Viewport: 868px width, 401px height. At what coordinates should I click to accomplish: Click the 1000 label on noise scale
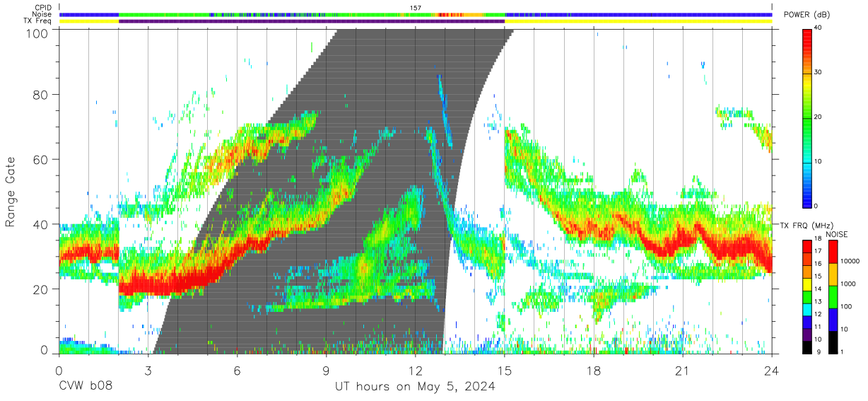pos(848,283)
